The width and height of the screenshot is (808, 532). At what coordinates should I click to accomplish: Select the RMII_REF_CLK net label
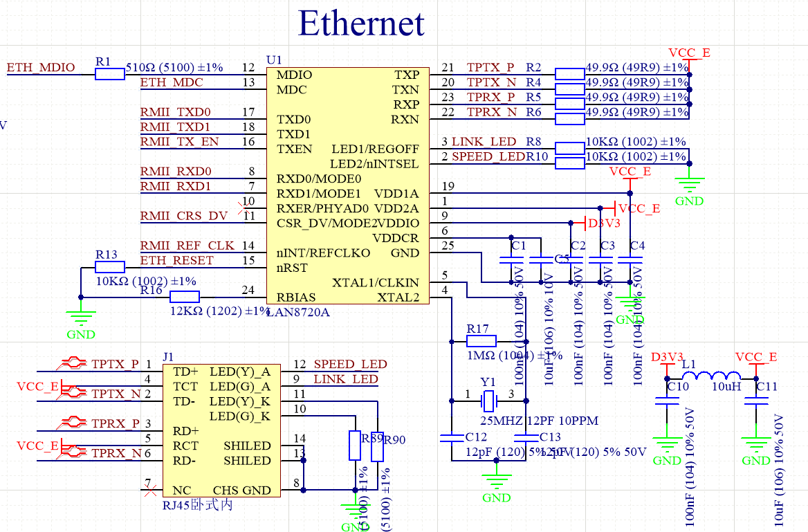pyautogui.click(x=187, y=246)
